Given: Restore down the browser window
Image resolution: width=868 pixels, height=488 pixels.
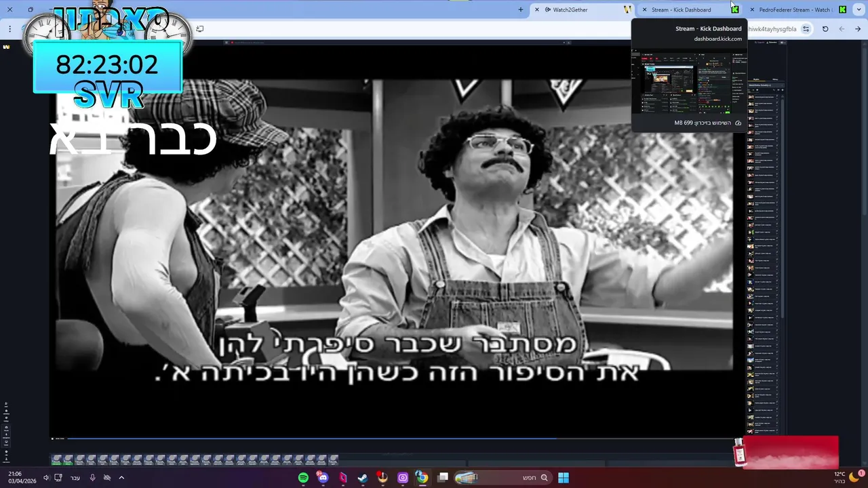Looking at the screenshot, I should point(31,9).
